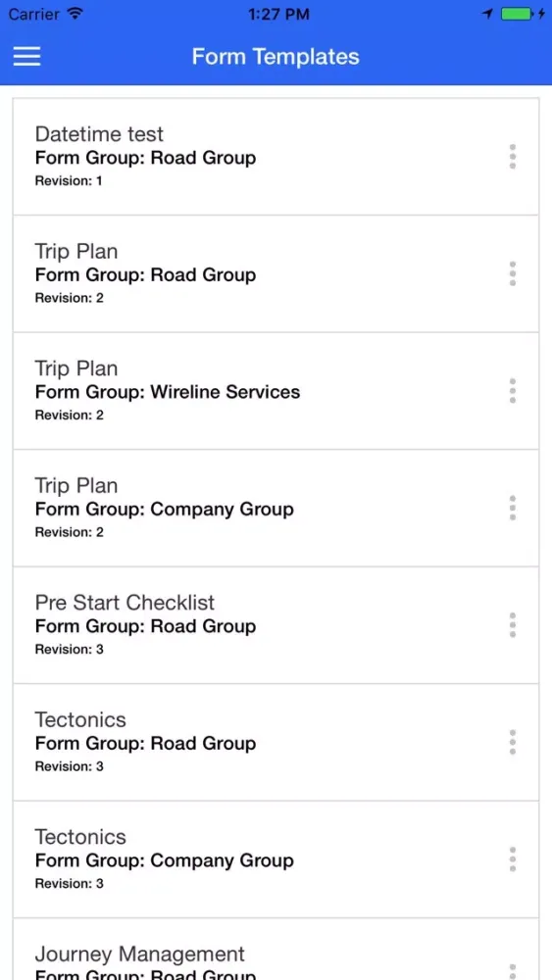552x980 pixels.
Task: Tap the Form Templates header title
Action: [x=276, y=57]
